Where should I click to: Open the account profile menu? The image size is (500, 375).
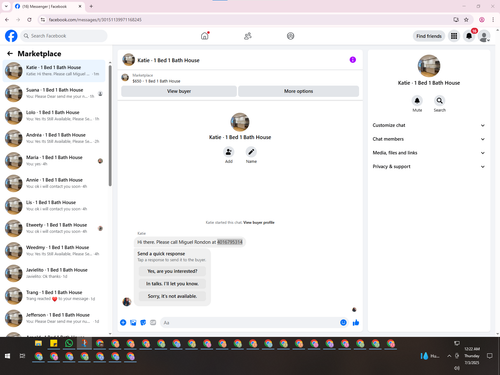point(484,36)
